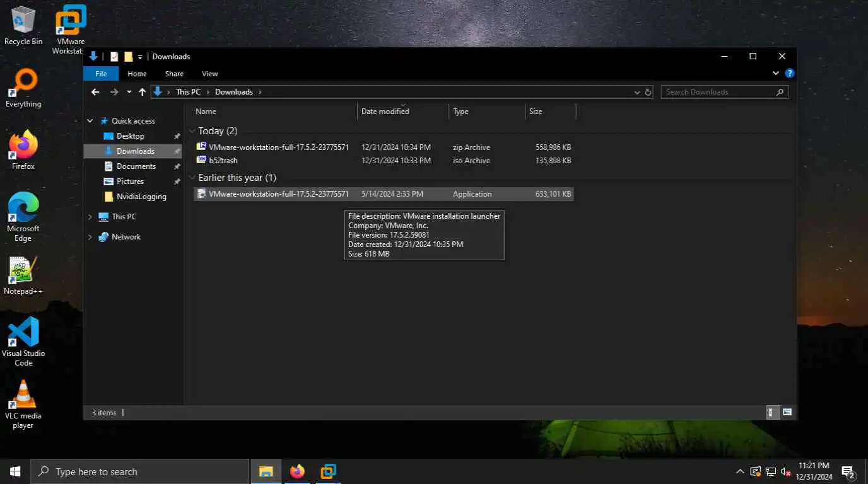
Task: Open the File menu tab
Action: click(101, 74)
